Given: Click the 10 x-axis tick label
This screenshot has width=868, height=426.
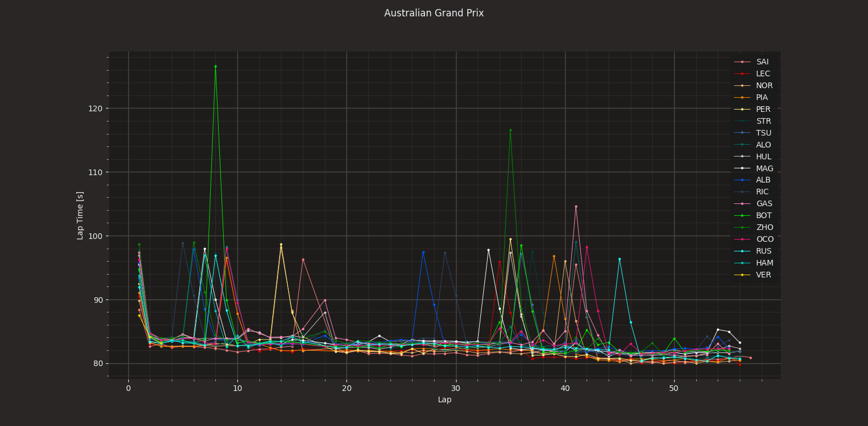Looking at the screenshot, I should pyautogui.click(x=237, y=389).
